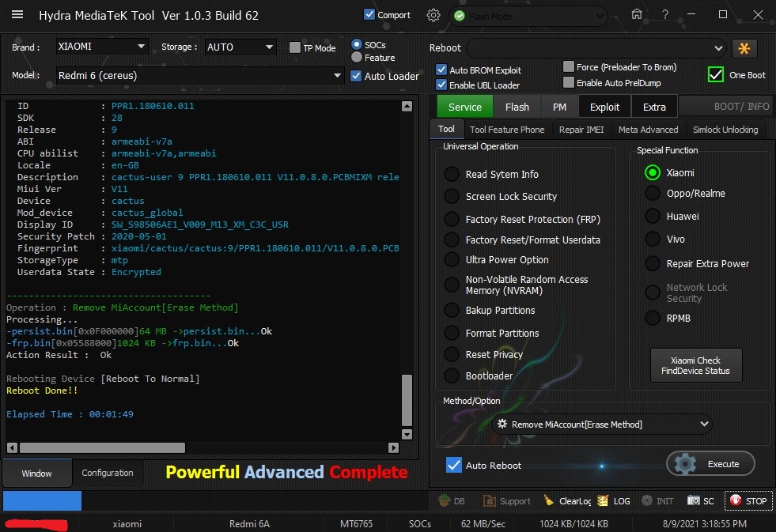Toggle the One Boot checkbox

(716, 74)
